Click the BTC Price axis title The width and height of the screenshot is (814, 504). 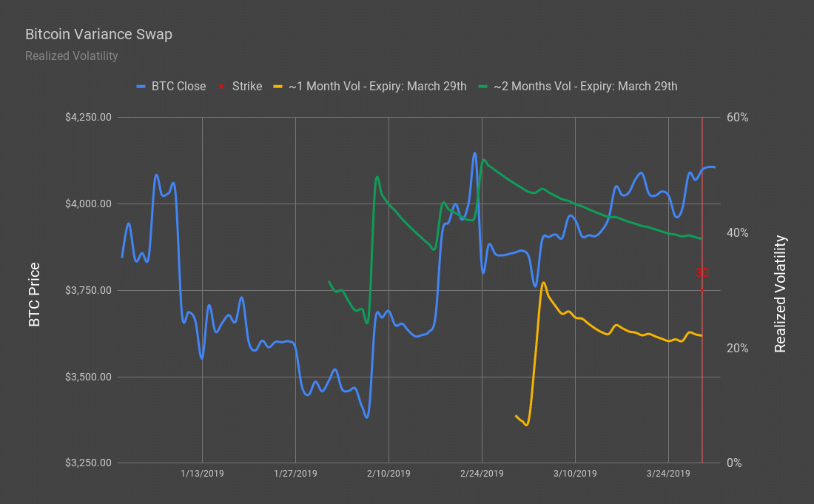coord(34,295)
